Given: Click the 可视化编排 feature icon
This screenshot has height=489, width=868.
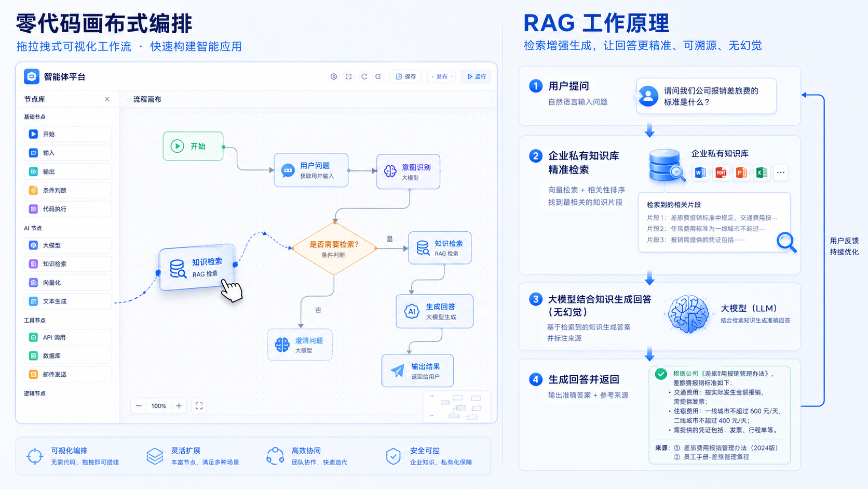Looking at the screenshot, I should tap(35, 456).
